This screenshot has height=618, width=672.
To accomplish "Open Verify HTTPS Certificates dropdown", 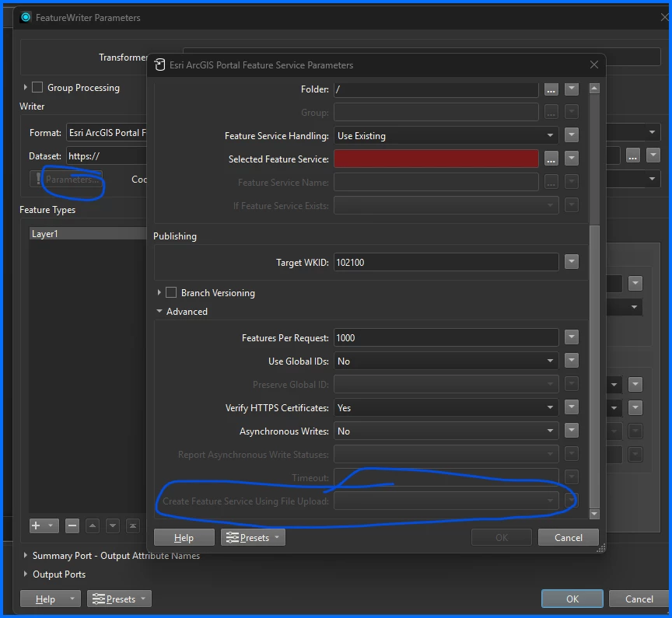I will (446, 407).
